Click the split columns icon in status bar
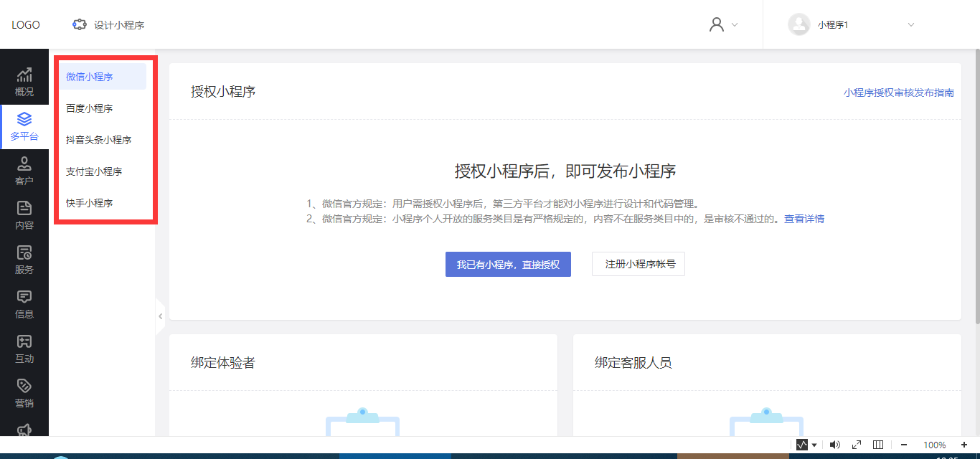980x459 pixels. pyautogui.click(x=878, y=445)
